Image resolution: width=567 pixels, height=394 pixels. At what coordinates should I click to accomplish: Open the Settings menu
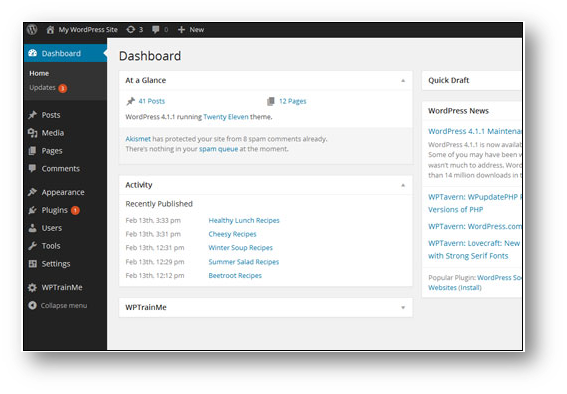click(x=56, y=264)
